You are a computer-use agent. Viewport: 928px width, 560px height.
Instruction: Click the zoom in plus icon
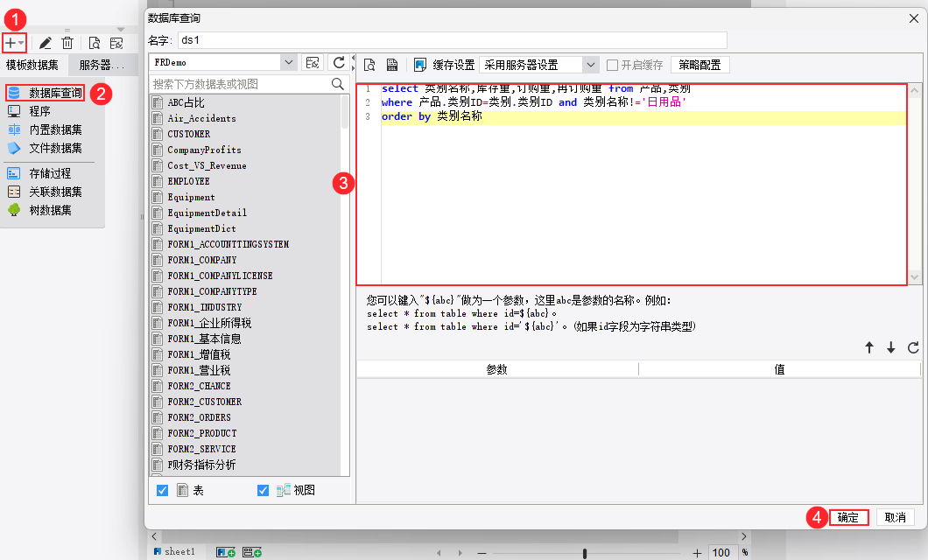point(697,554)
